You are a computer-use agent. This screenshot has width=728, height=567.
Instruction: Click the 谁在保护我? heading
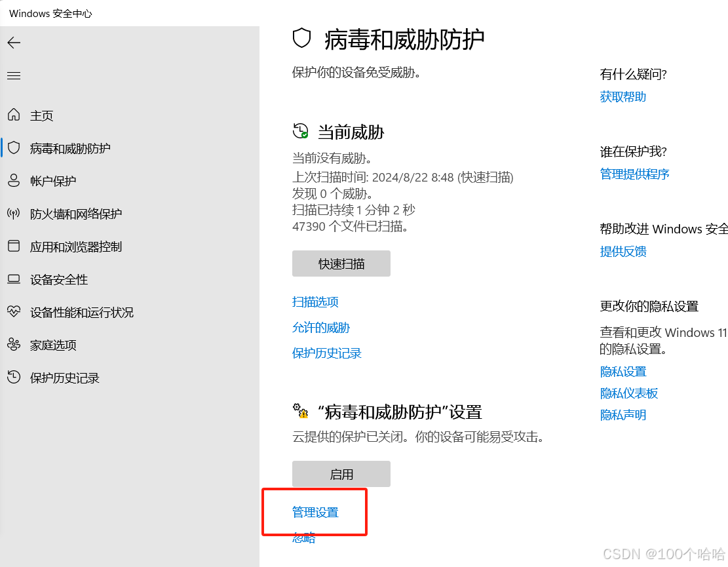click(x=633, y=152)
